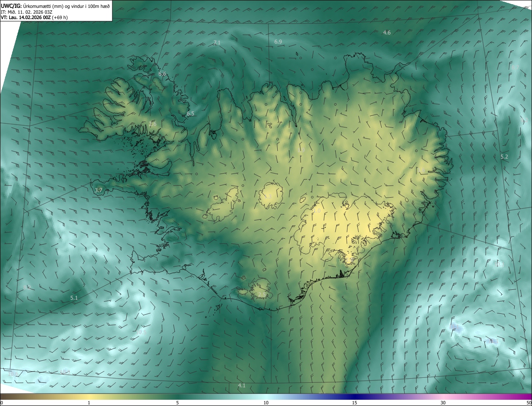Click the map value label "4.6"

(387, 32)
